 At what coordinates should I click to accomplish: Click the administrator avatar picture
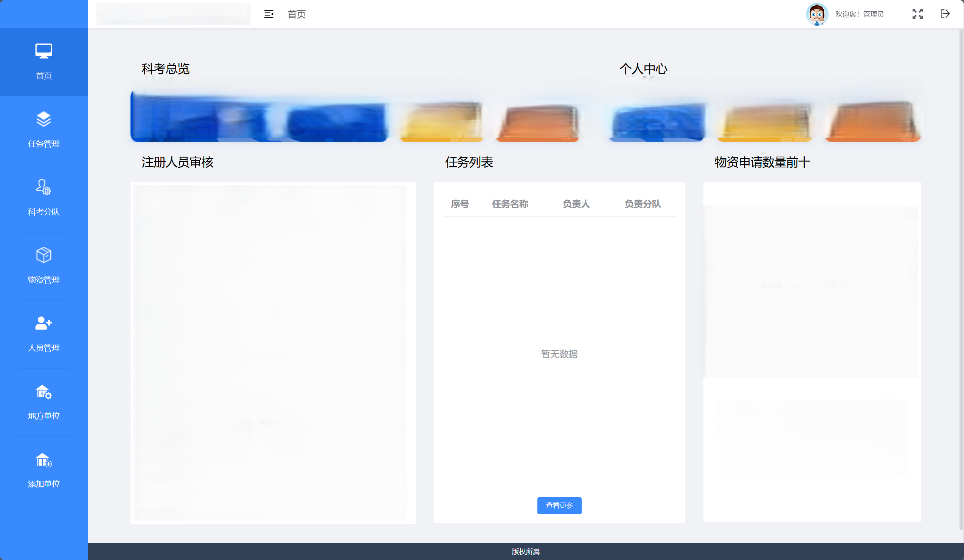click(817, 14)
